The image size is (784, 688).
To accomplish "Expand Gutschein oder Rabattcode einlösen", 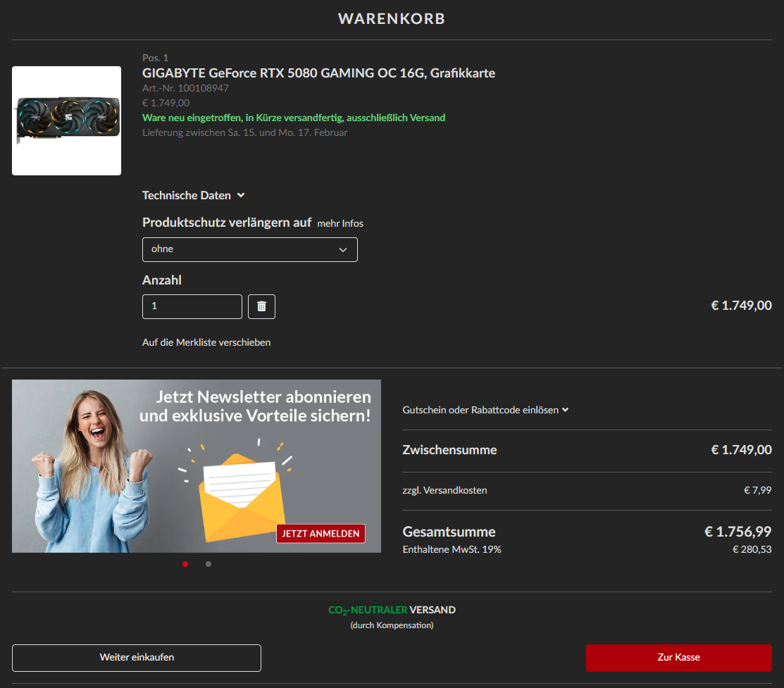I will click(x=485, y=410).
